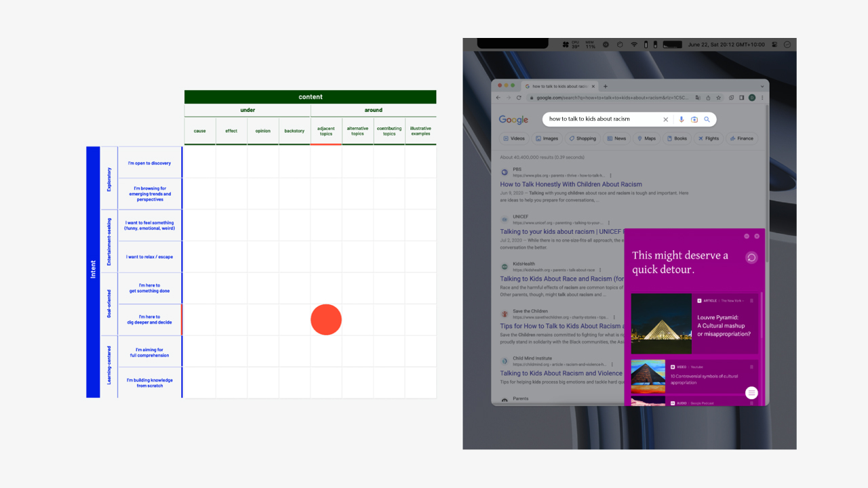Reload the page in Chrome toolbar
Screen dimensions: 868x488
coord(519,98)
